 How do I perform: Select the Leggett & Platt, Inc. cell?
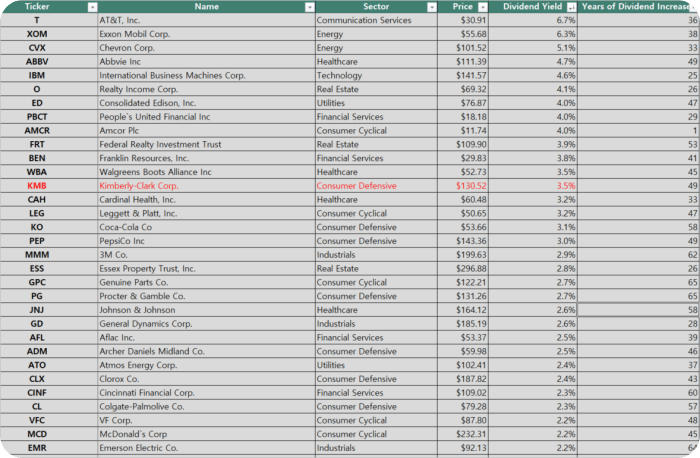206,214
